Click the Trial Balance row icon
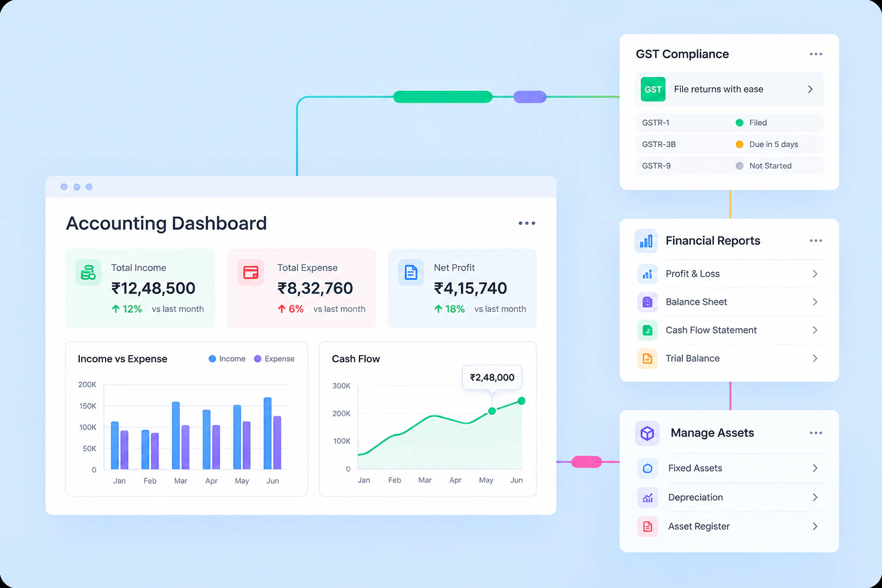This screenshot has height=588, width=882. pos(647,358)
